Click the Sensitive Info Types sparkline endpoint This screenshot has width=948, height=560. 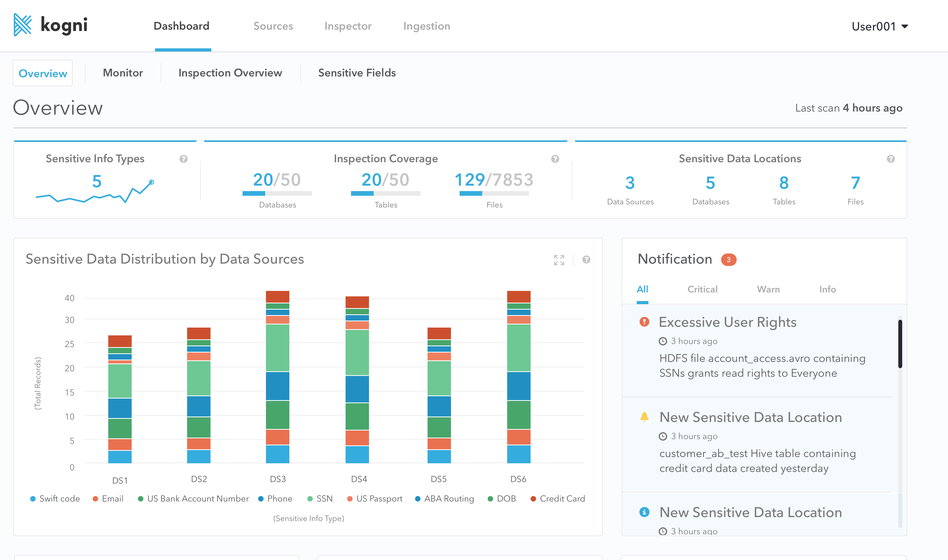[x=151, y=182]
